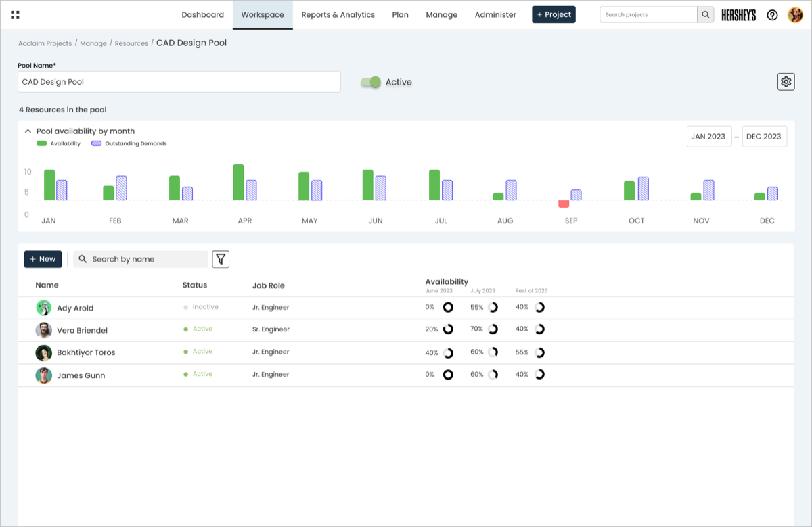Screen dimensions: 812x527
Task: Click the Name column header
Action: [x=47, y=285]
